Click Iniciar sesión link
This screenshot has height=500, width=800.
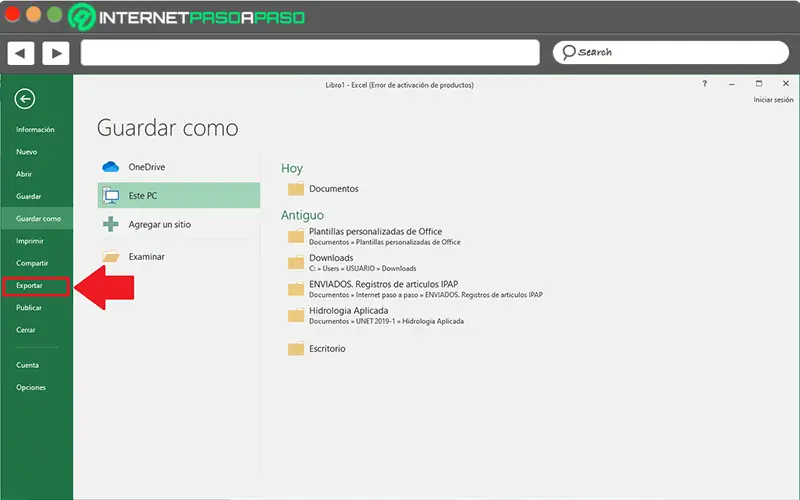tap(773, 100)
